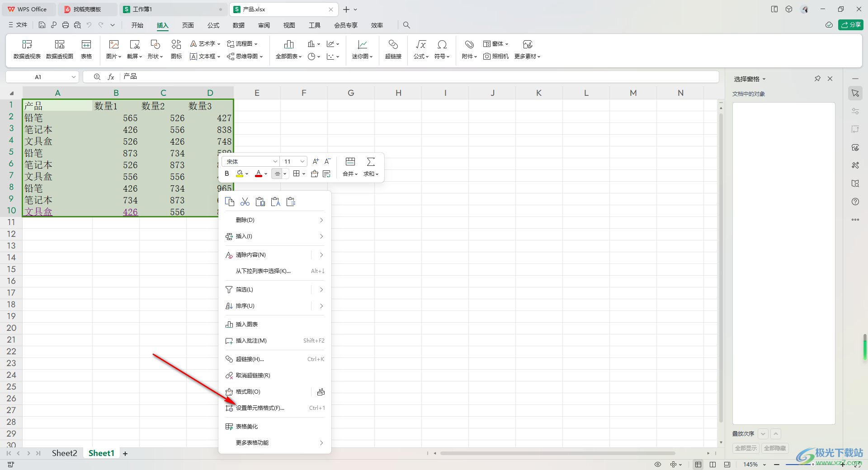
Task: Click the fx Insert Function icon
Action: pyautogui.click(x=111, y=77)
